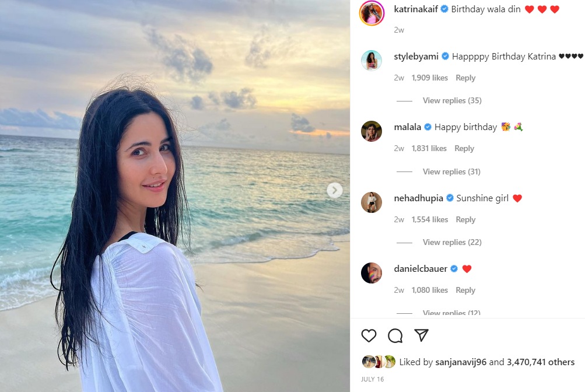Expand View replies (22) under nehadhupia
This screenshot has height=392, width=585.
(452, 243)
